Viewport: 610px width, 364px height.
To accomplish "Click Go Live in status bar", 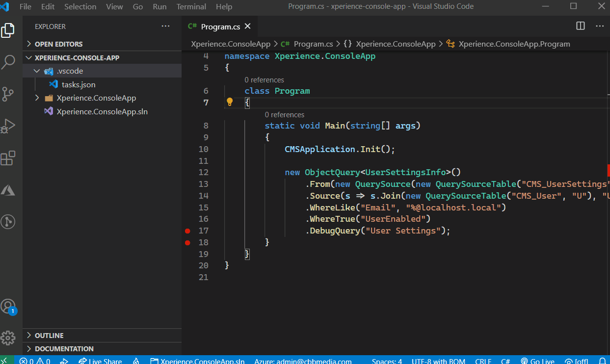I will coord(537,361).
